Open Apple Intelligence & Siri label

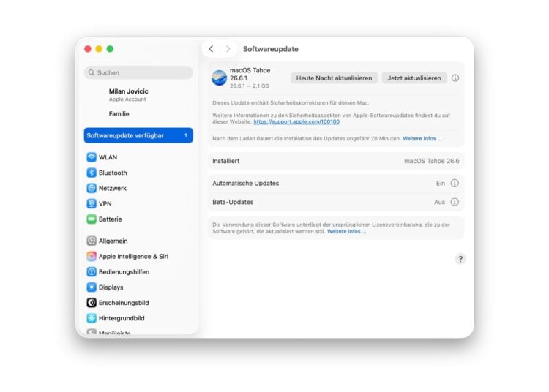[x=133, y=256]
